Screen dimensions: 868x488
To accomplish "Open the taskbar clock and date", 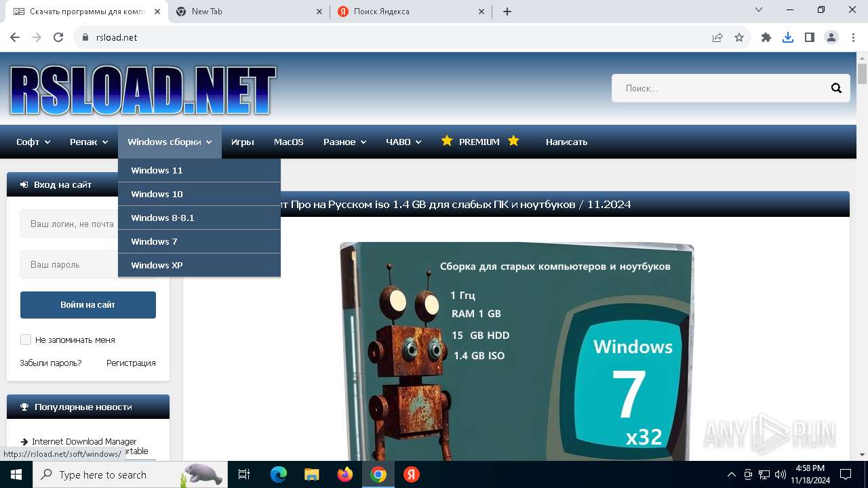I will click(x=810, y=474).
